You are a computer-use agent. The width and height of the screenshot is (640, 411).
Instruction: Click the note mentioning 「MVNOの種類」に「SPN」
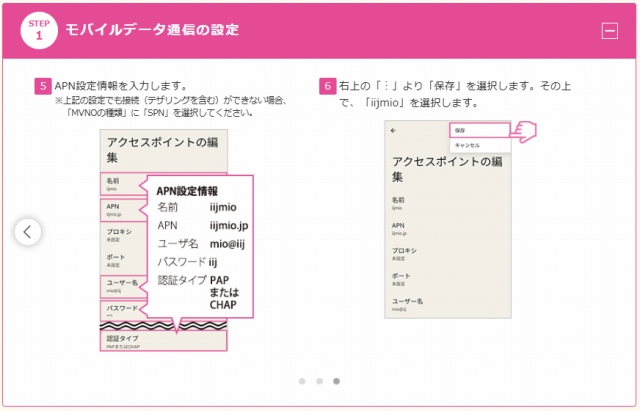[171, 106]
